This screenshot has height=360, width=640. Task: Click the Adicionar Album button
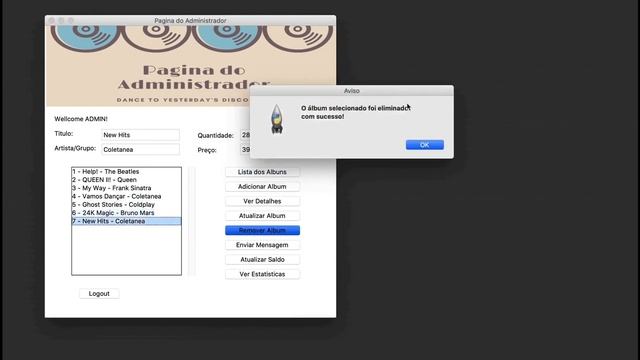pos(262,187)
